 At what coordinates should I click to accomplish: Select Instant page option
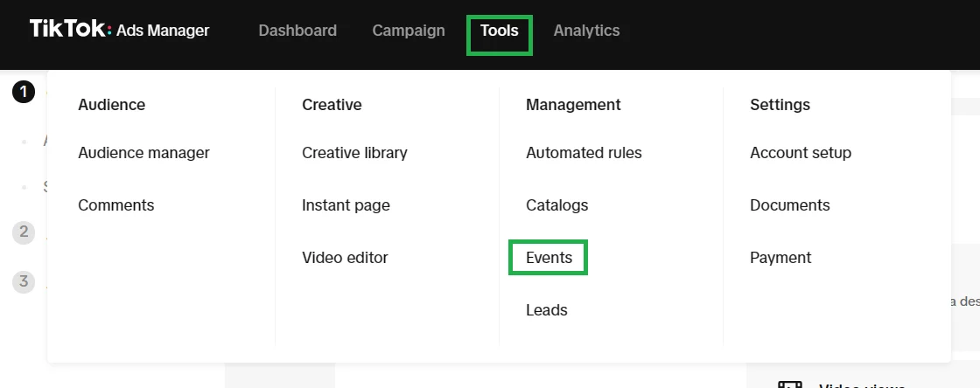346,205
